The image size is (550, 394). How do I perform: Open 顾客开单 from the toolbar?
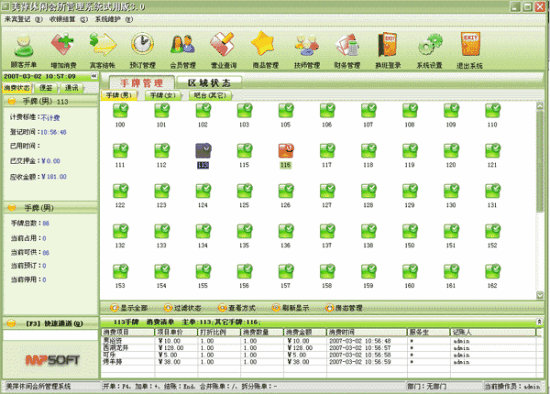coord(23,50)
